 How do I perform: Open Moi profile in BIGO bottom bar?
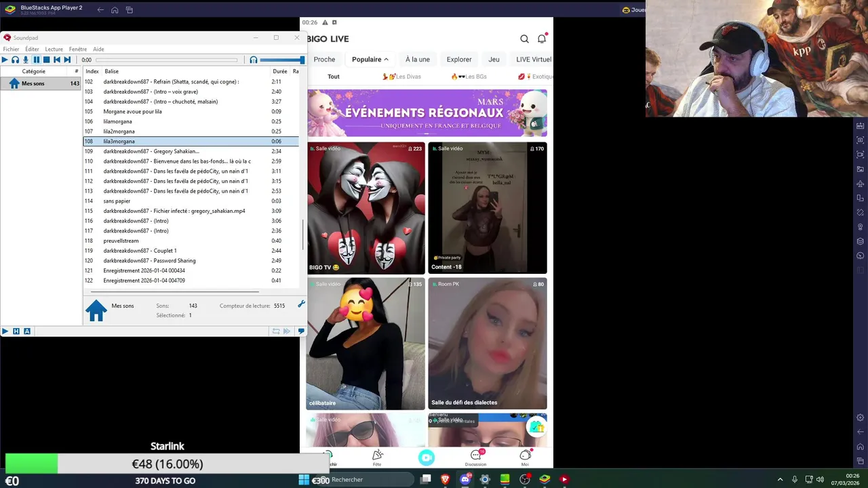(x=525, y=458)
